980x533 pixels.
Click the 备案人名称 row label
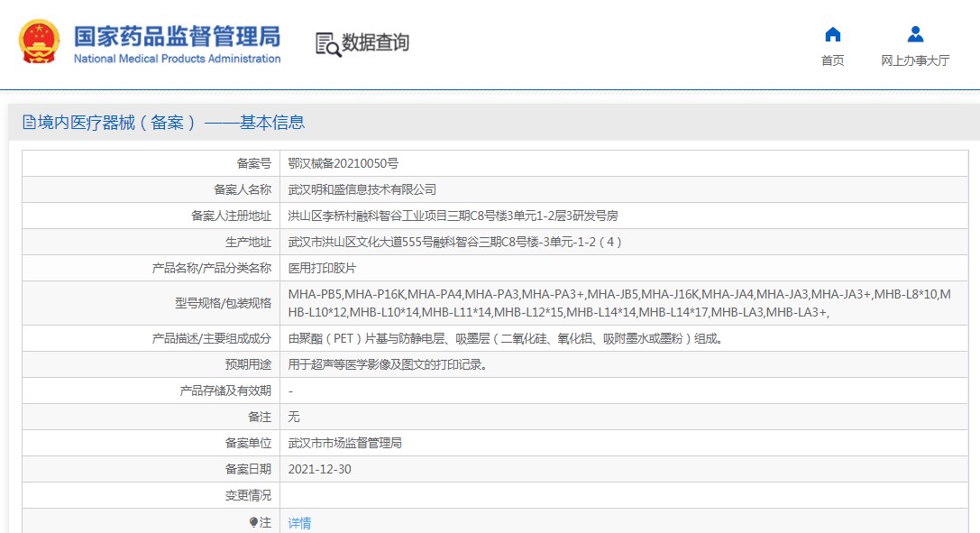[x=243, y=189]
